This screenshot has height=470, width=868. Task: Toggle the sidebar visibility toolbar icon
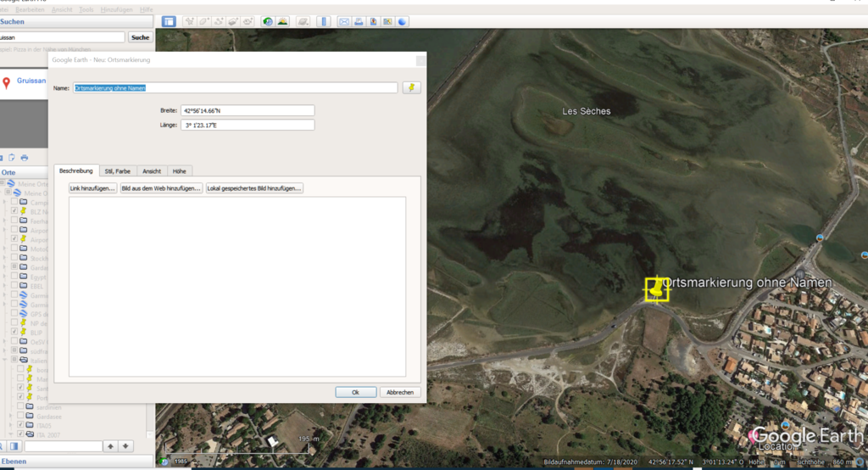(169, 21)
